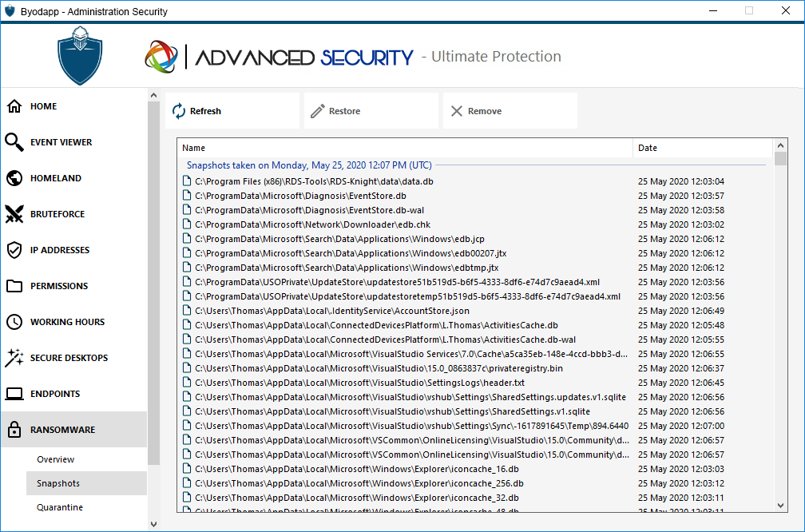This screenshot has width=805, height=532.
Task: Click date 25 May 2020 12:06:49
Action: coord(681,311)
